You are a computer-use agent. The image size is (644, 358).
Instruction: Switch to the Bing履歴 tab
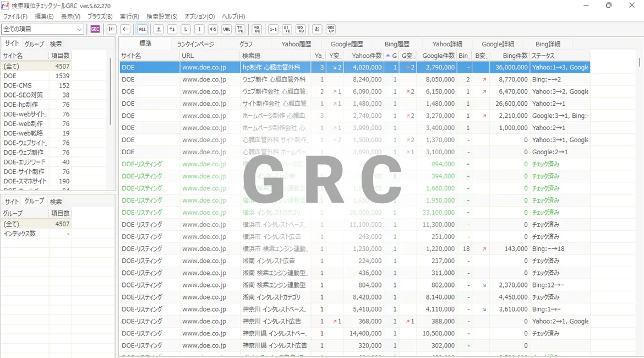[397, 44]
